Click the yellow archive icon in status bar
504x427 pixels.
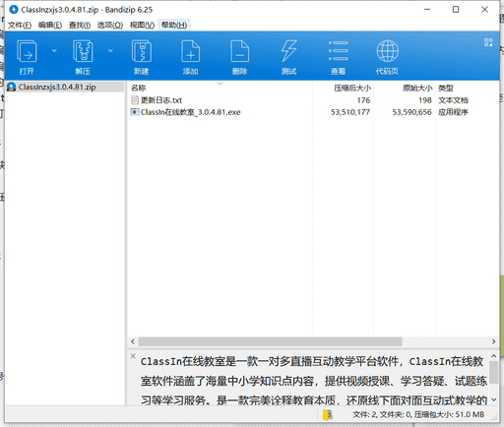tap(328, 415)
